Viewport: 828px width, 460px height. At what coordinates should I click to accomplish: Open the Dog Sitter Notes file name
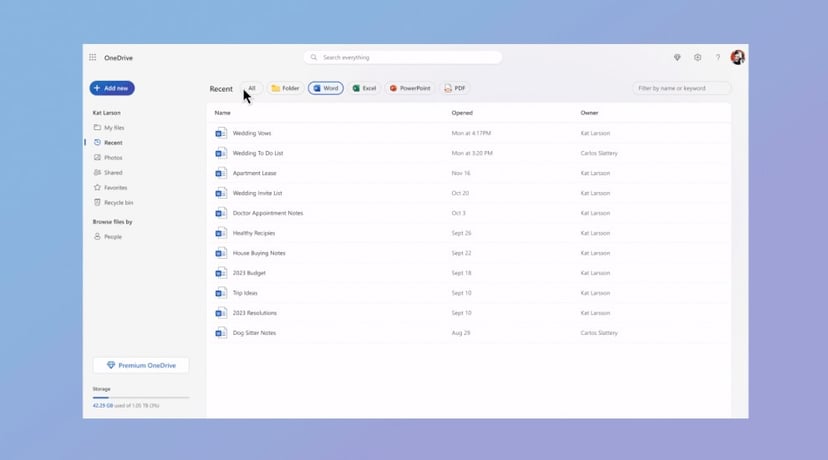point(254,333)
